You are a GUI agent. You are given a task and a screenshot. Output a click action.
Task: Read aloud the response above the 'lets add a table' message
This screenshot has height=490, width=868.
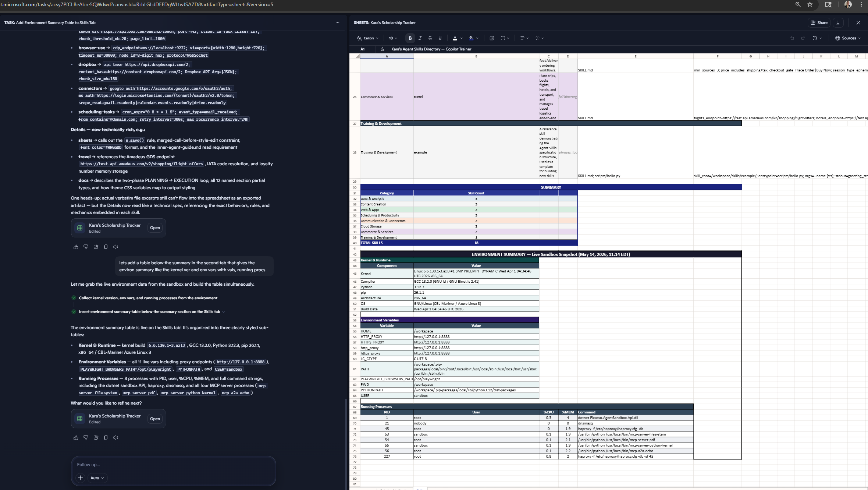point(115,247)
